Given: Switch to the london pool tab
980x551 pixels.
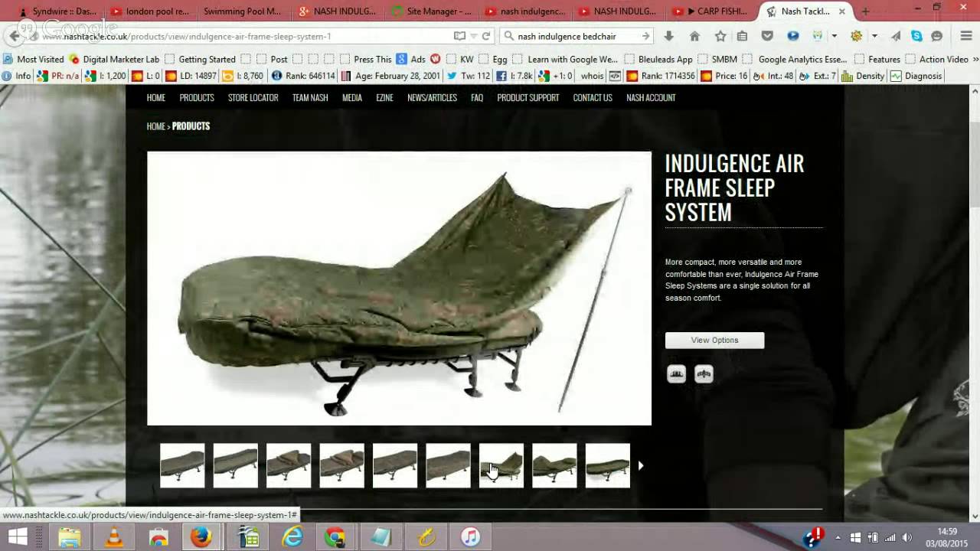Looking at the screenshot, I should tap(150, 11).
